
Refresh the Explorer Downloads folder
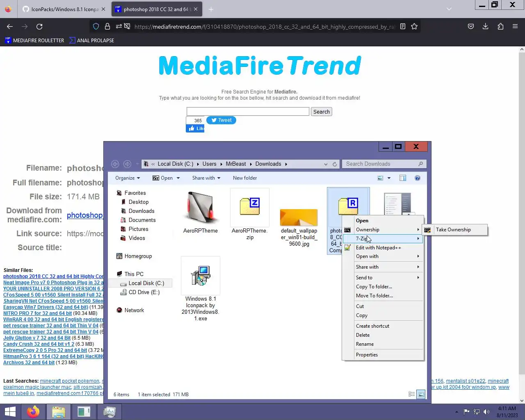coord(335,164)
